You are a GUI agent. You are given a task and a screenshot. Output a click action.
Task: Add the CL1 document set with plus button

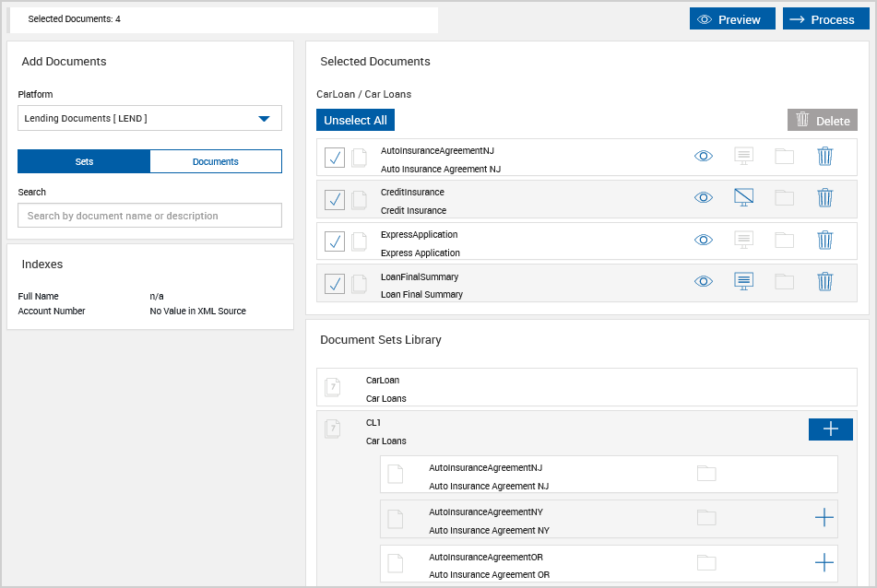click(831, 429)
